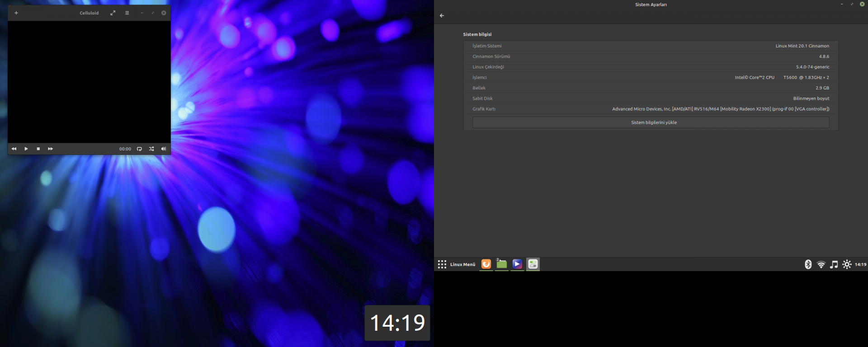Viewport: 868px width, 347px height.
Task: Click the İşlemci label
Action: click(x=480, y=78)
